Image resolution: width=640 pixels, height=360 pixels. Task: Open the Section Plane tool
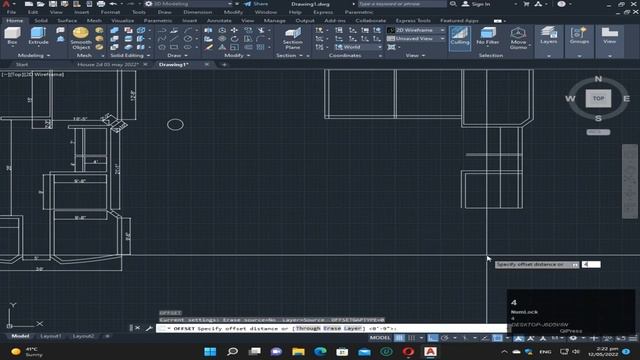(293, 38)
